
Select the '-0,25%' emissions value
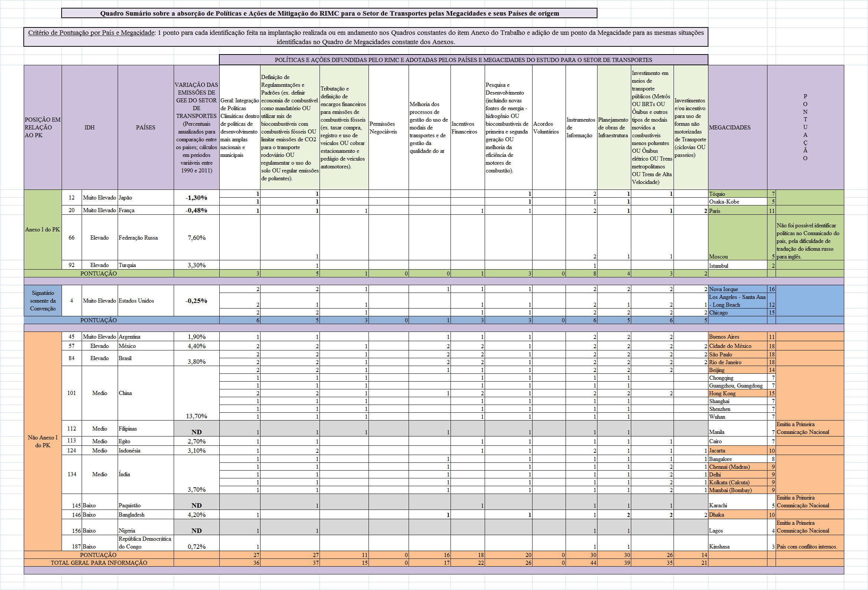tap(196, 300)
